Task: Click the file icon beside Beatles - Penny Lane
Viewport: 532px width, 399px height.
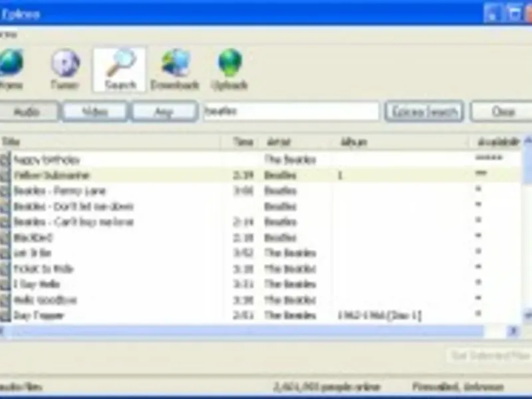Action: coord(5,191)
